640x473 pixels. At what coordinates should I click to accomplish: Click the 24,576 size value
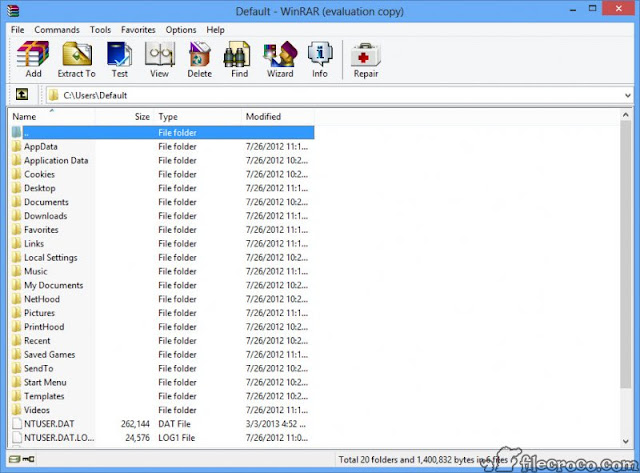click(x=137, y=437)
